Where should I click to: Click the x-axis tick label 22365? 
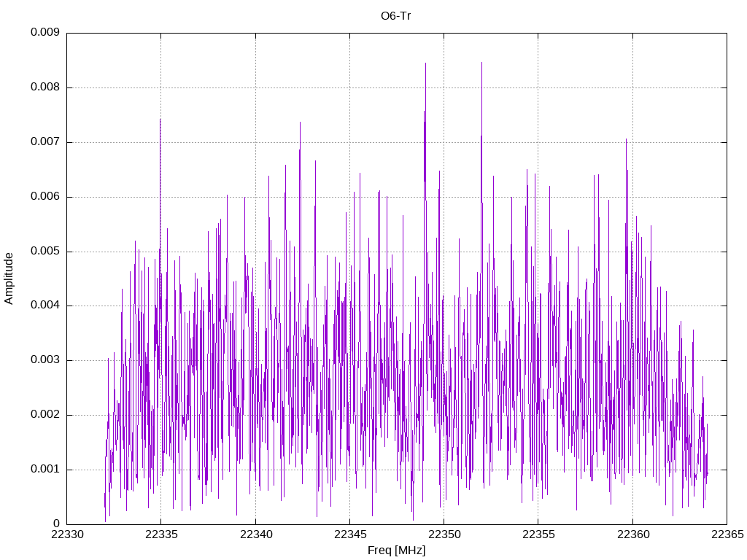pyautogui.click(x=727, y=534)
